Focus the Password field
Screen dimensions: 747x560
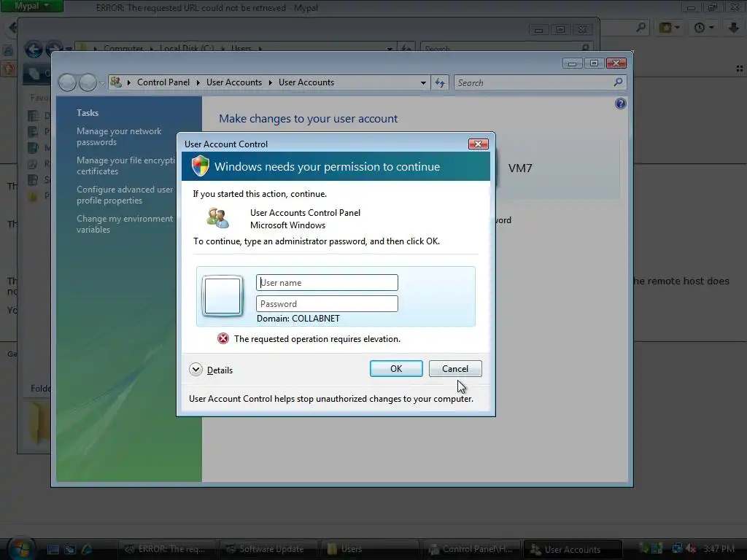coord(327,304)
